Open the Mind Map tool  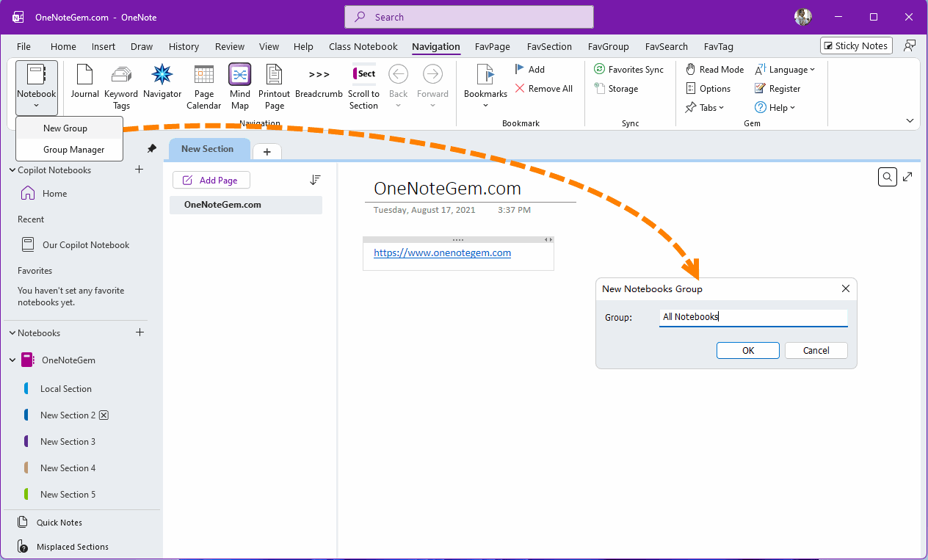coord(240,87)
